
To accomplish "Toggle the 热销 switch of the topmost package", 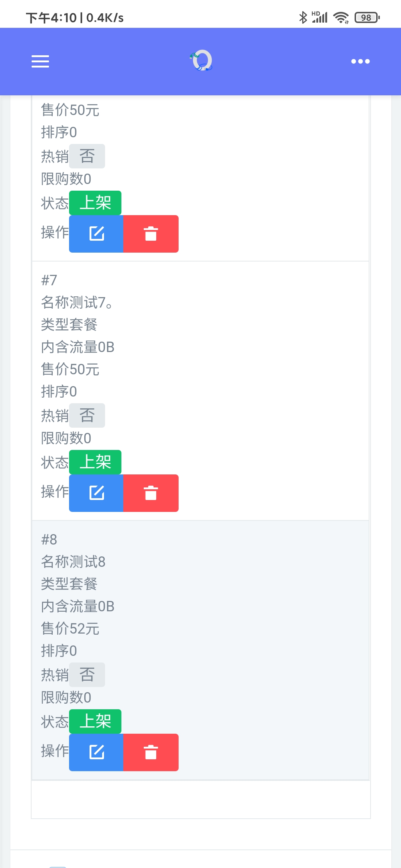I will (87, 156).
